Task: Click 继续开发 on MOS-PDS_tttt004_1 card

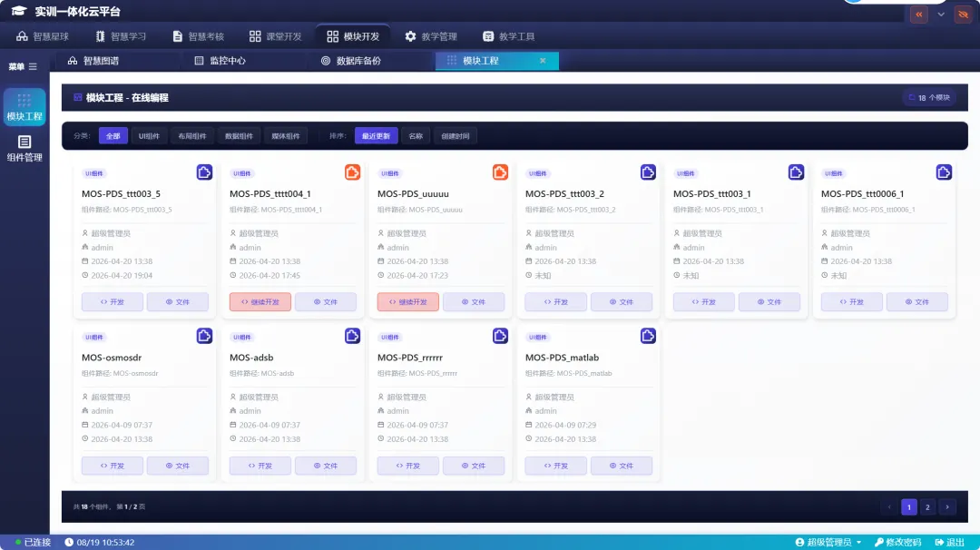Action: pyautogui.click(x=260, y=302)
